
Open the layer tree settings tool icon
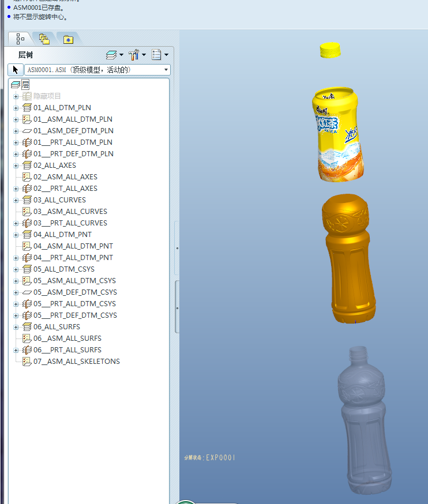[x=133, y=55]
